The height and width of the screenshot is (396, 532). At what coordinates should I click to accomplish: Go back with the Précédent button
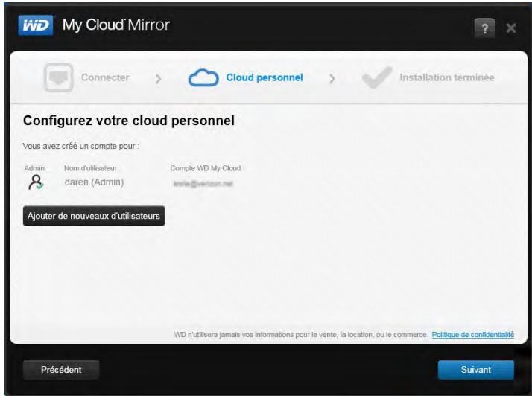coord(61,370)
